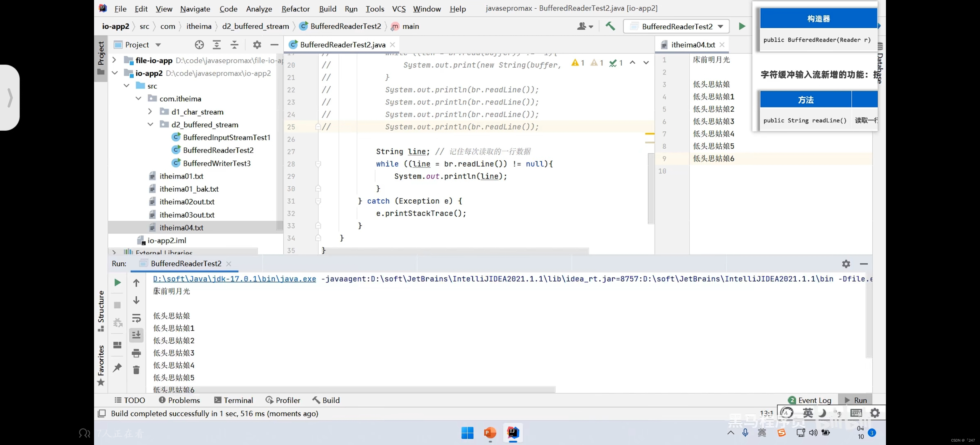Clear console with trash icon

pos(136,369)
